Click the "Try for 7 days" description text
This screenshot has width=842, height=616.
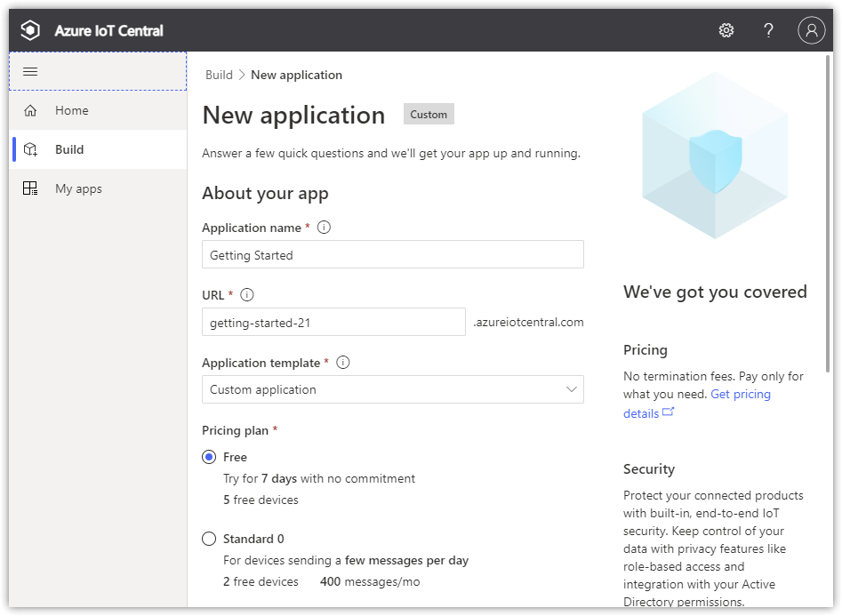tap(319, 478)
